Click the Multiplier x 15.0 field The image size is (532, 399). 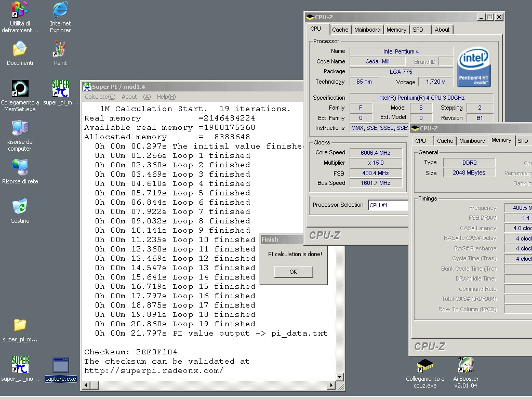point(376,163)
